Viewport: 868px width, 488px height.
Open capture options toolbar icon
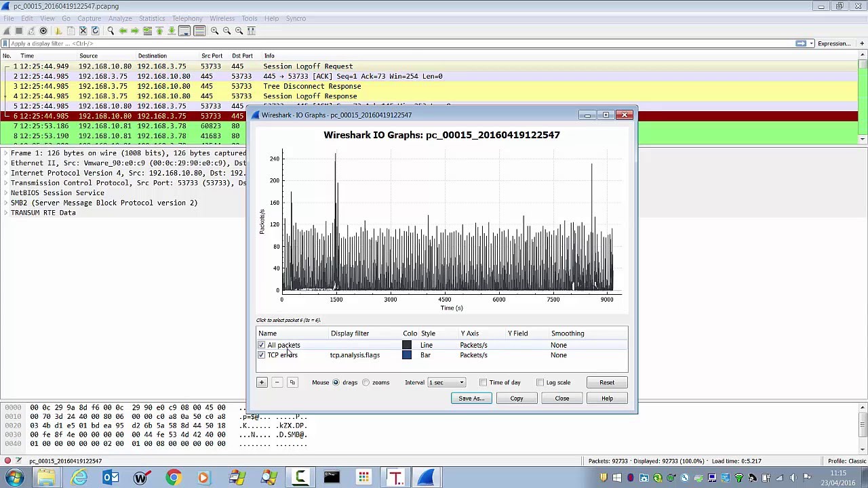pyautogui.click(x=43, y=30)
